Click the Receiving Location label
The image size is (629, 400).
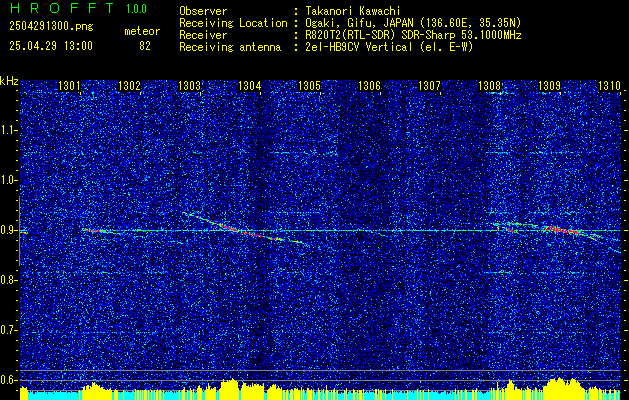click(233, 23)
